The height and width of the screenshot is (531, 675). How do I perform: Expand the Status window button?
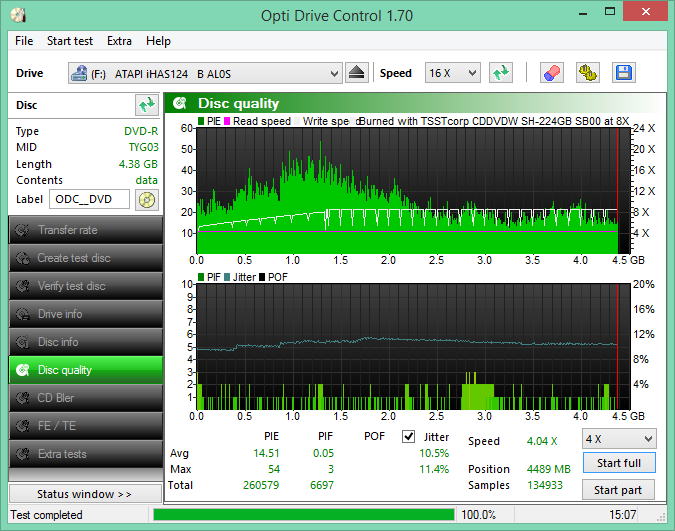85,494
